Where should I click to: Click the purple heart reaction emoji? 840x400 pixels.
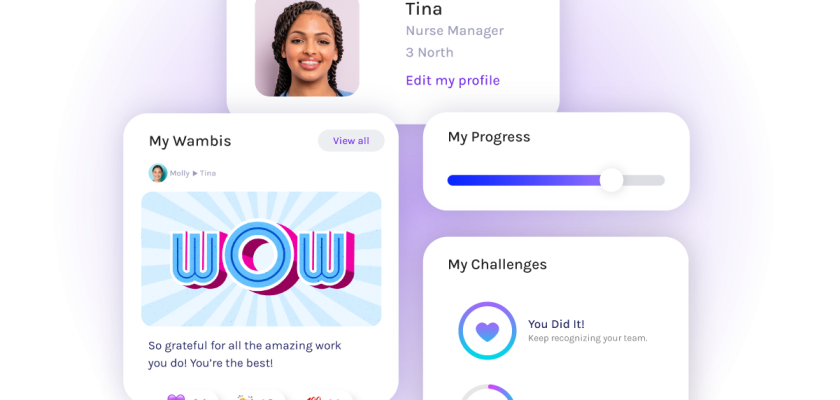click(176, 397)
